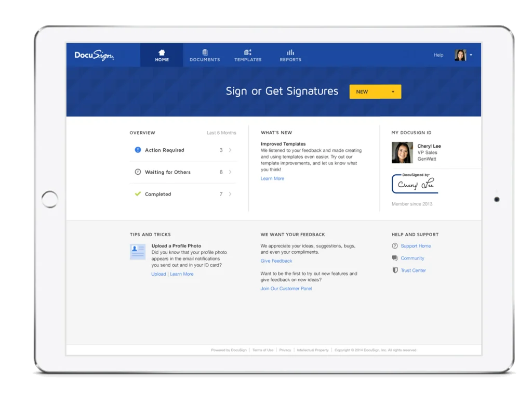Open Intellectual Property footer link

tap(313, 350)
